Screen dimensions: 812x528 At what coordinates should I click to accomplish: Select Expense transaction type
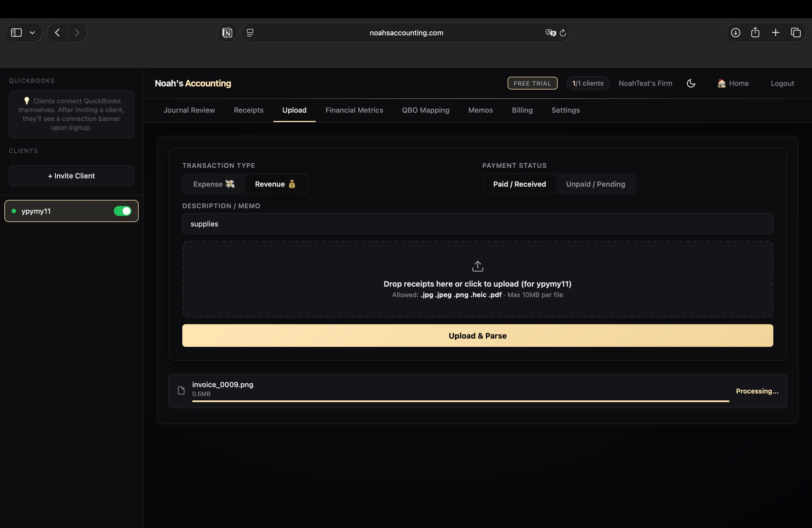pos(213,184)
